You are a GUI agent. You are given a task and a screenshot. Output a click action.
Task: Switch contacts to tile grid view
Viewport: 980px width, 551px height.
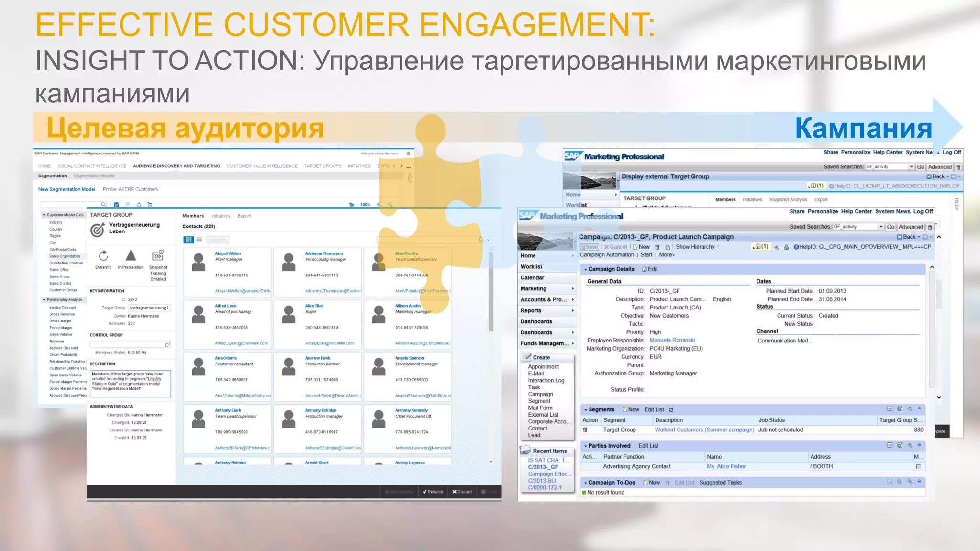click(189, 240)
